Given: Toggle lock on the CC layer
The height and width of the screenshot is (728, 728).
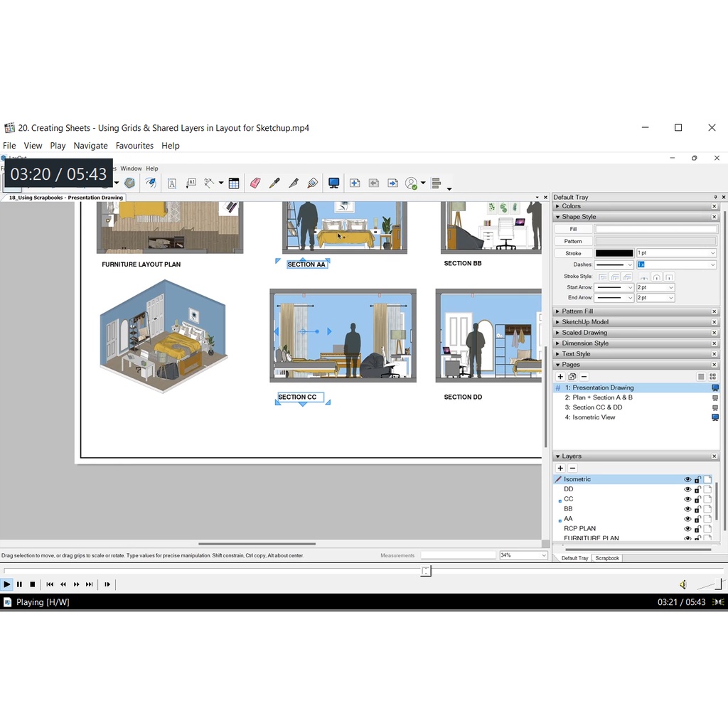Looking at the screenshot, I should (697, 499).
